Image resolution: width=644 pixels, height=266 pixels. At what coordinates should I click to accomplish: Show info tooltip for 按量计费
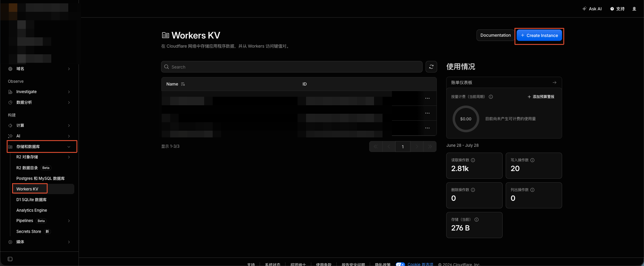coord(491,97)
